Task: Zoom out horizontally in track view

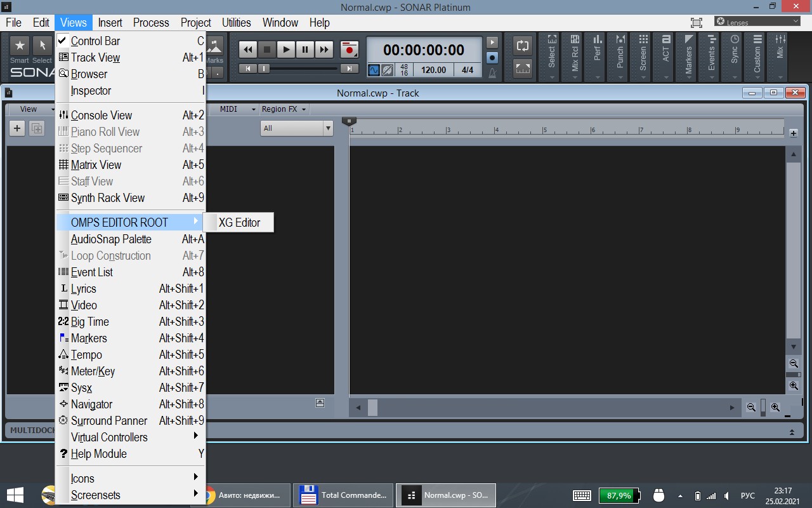Action: [751, 408]
